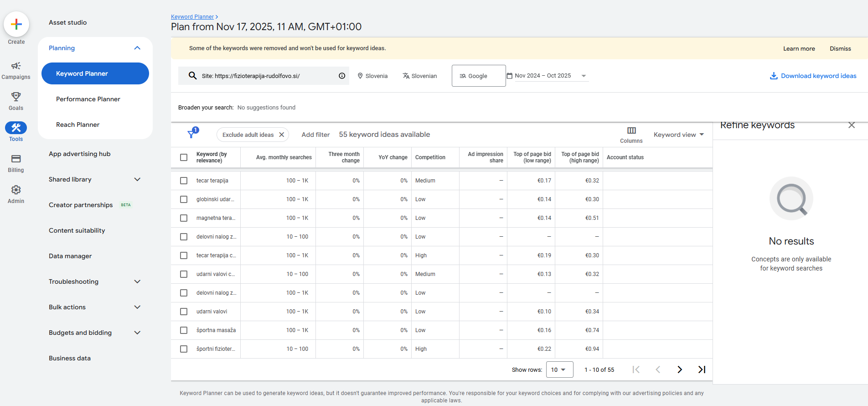Check the box for globinski udar…
Screen dimensions: 868x406
coord(184,199)
